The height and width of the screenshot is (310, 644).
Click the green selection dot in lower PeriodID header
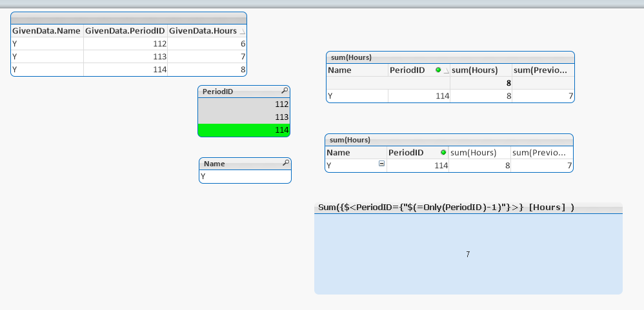(x=443, y=153)
